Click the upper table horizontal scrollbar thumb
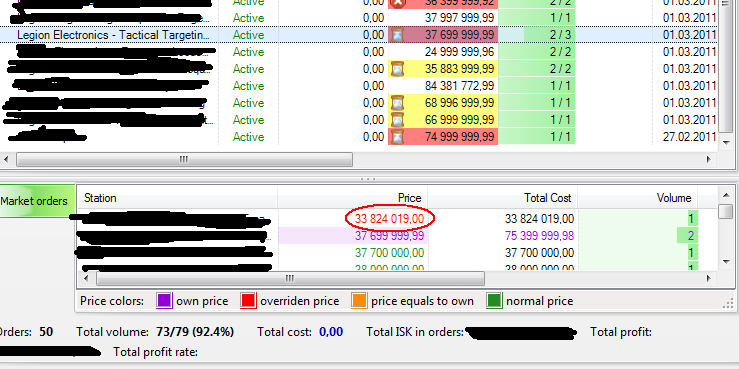 click(184, 159)
